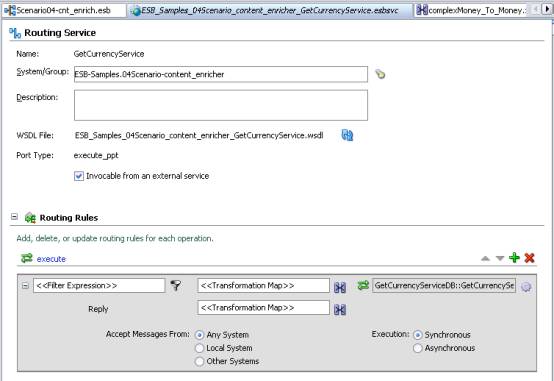The height and width of the screenshot is (381, 554).
Task: Select Other Systems radio button
Action: coord(199,361)
